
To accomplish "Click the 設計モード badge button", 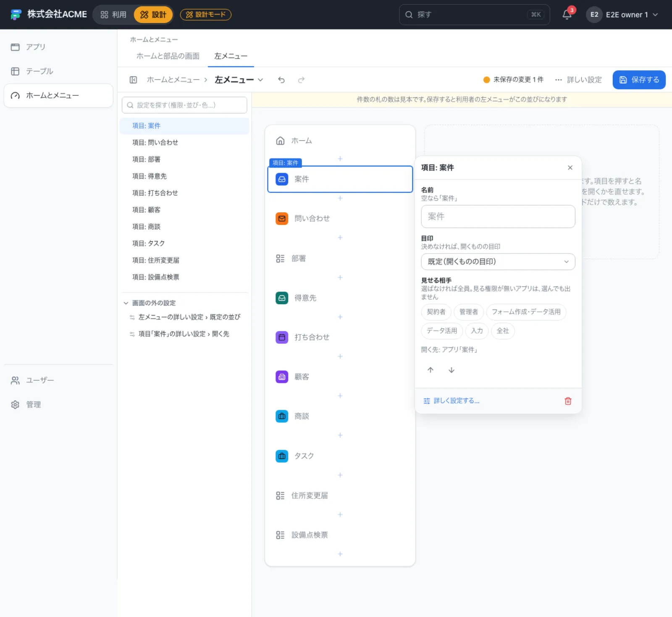I will pos(206,15).
